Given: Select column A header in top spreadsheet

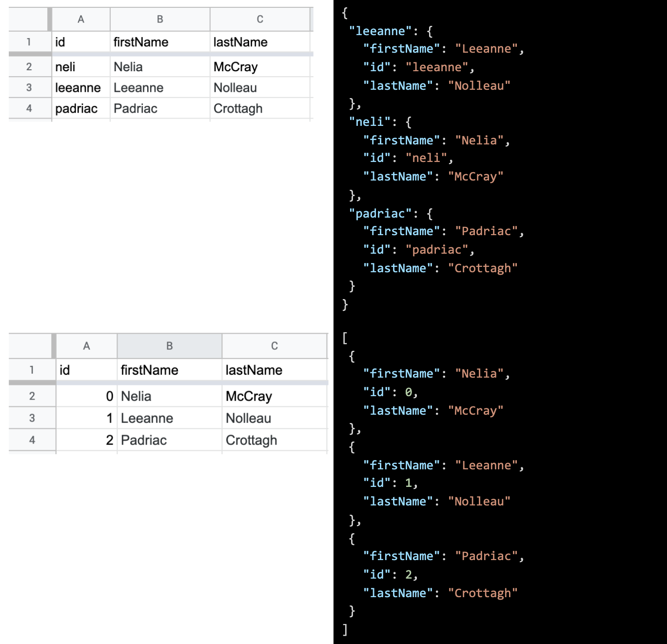Looking at the screenshot, I should 81,19.
